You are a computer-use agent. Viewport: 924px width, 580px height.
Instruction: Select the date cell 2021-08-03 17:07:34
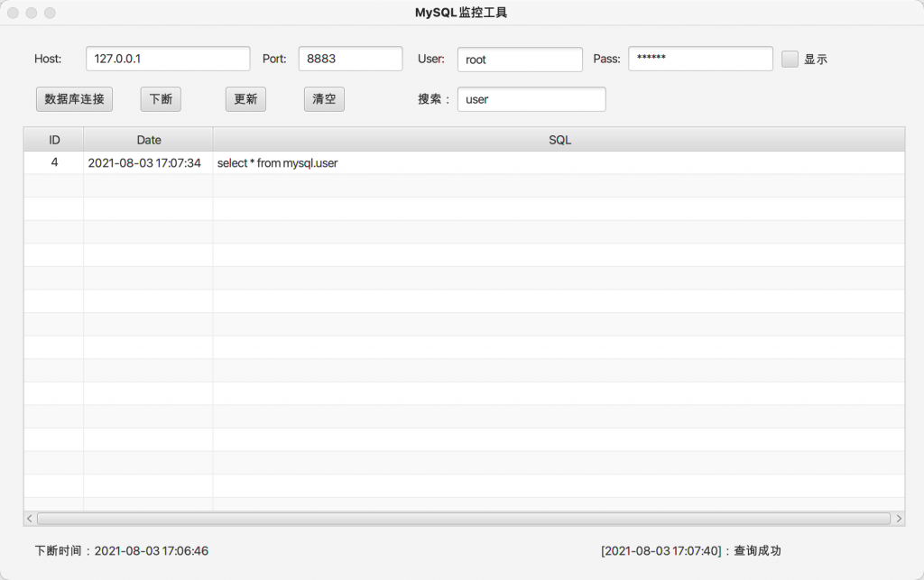pos(149,162)
